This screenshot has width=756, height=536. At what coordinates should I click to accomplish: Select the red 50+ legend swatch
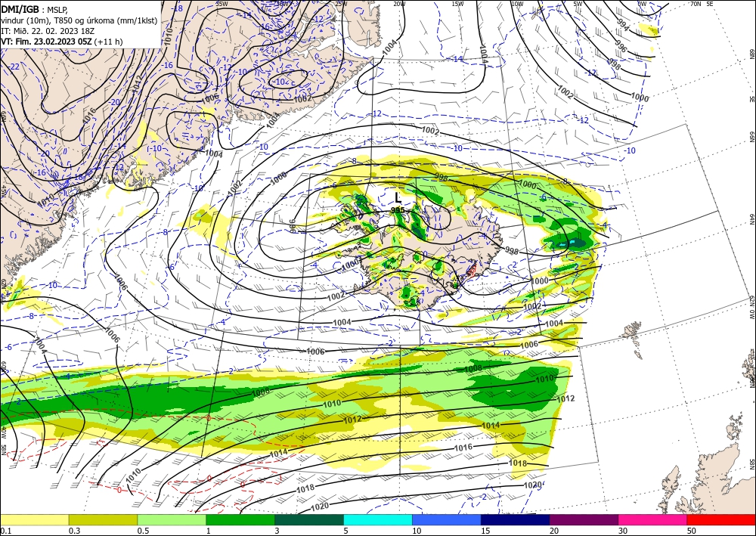click(x=721, y=519)
